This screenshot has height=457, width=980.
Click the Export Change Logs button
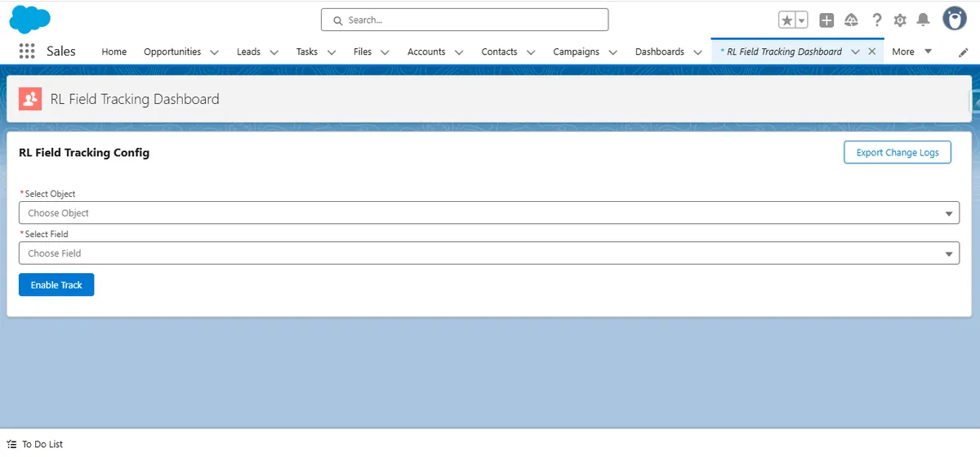[898, 152]
